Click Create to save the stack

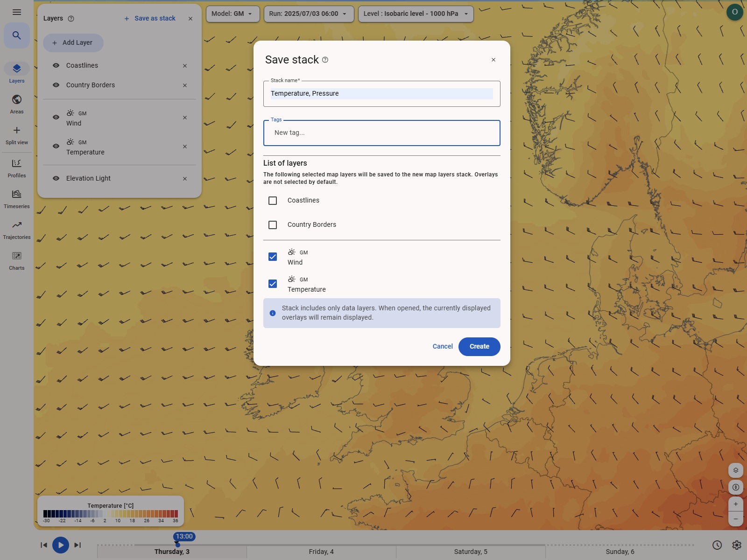(x=479, y=347)
